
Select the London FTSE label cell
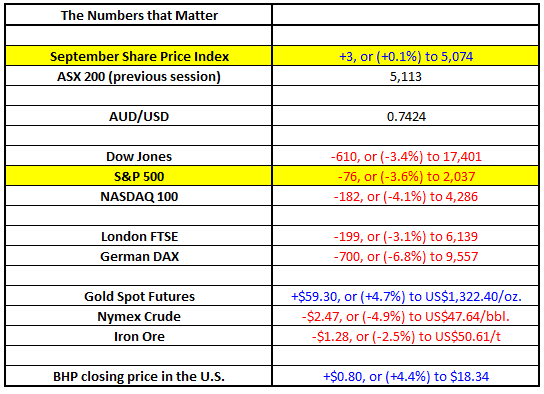coord(139,236)
